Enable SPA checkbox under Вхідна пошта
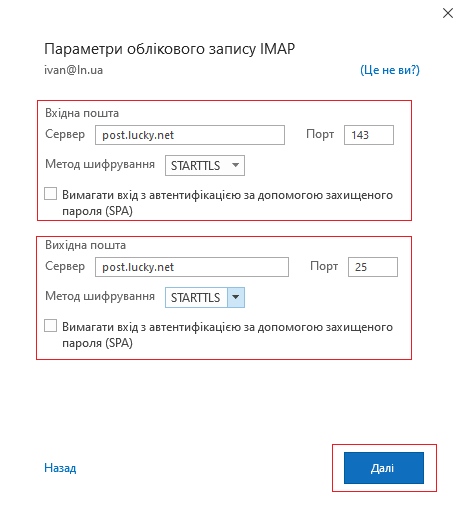Screen dimensions: 464x524 (x=50, y=194)
